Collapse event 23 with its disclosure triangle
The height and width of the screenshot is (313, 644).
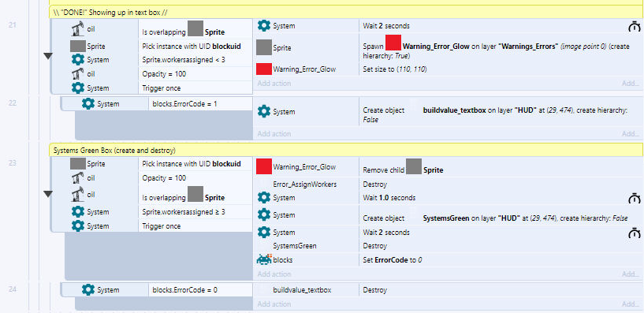(48, 194)
